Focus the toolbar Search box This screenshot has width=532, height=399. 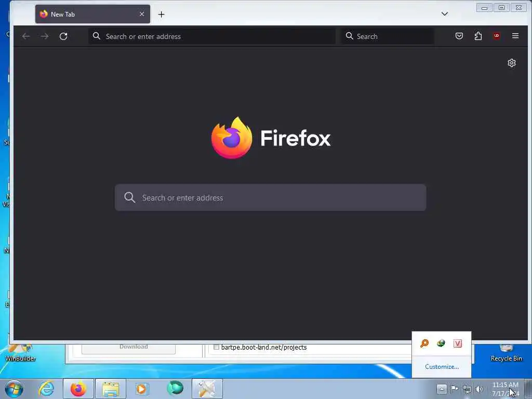pos(388,36)
